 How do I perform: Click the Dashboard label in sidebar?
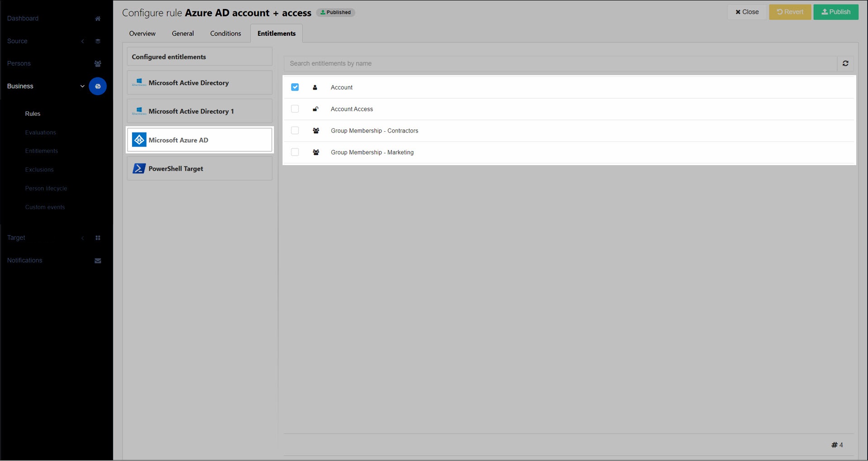pos(23,19)
